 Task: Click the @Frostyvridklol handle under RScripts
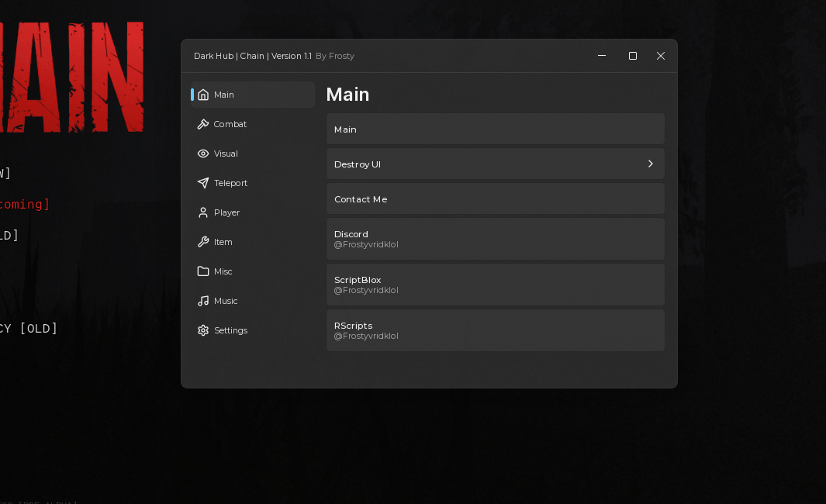coord(366,336)
